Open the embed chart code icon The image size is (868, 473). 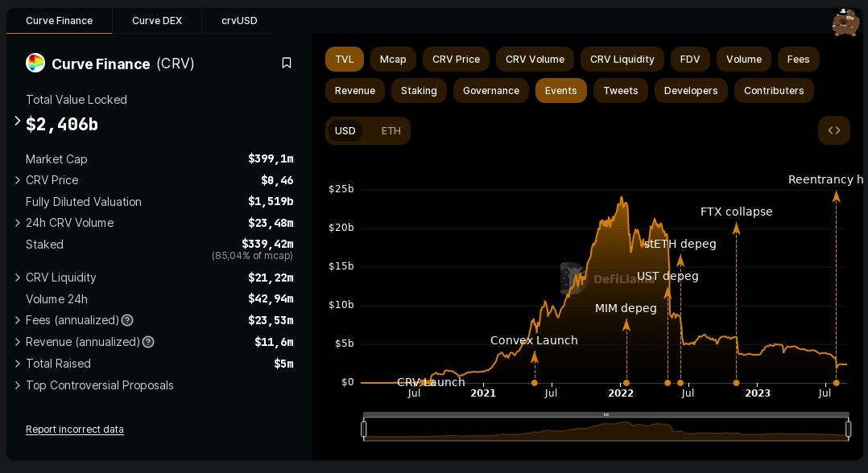(833, 130)
